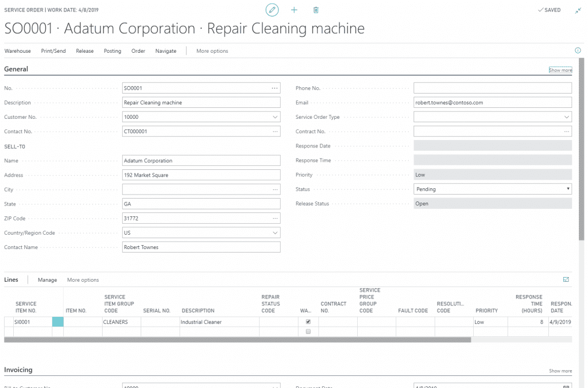Click the envelope icon on the Lines section

[x=566, y=280]
